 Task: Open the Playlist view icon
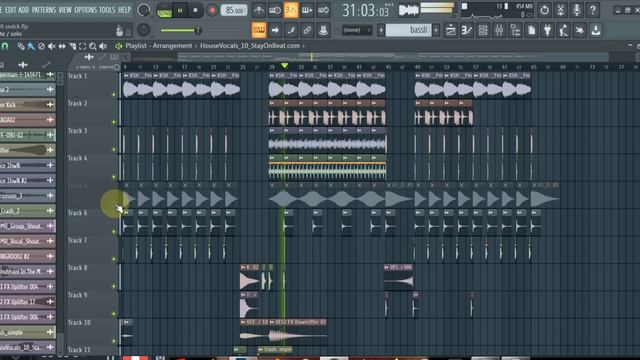click(451, 30)
